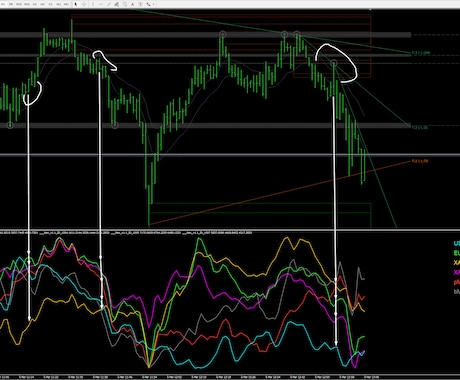Set chart to H4 timeframe

tap(43, 4)
